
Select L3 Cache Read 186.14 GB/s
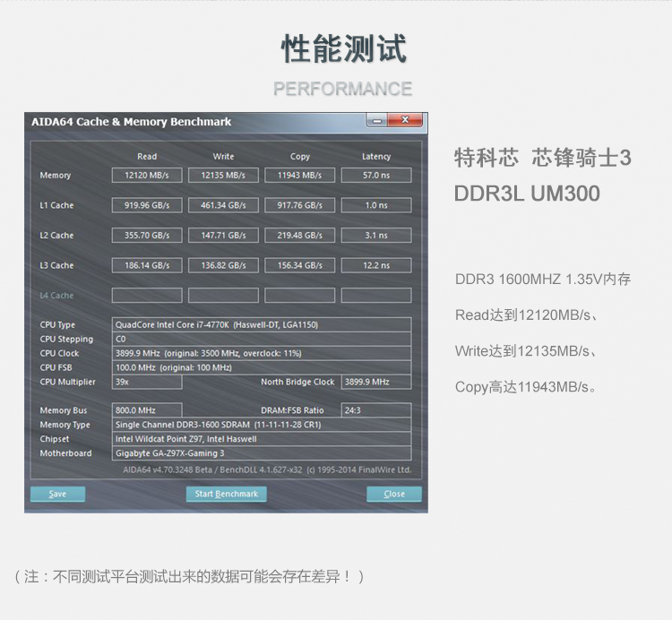click(147, 265)
